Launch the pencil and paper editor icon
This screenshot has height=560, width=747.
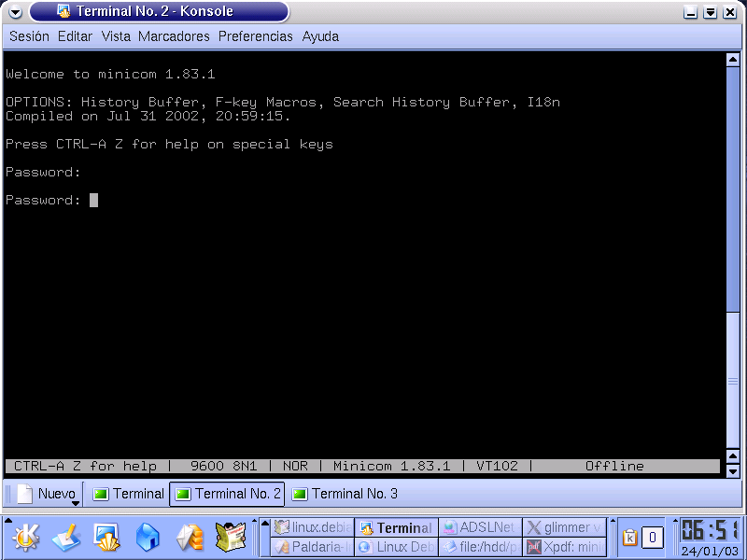pos(66,538)
